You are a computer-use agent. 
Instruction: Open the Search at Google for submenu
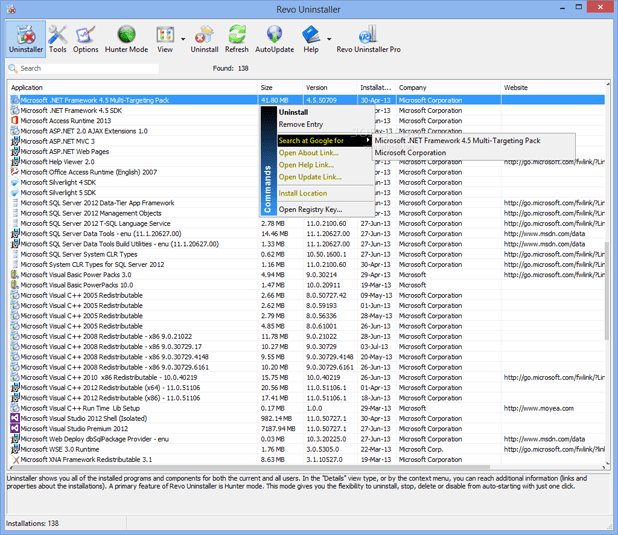pos(324,140)
